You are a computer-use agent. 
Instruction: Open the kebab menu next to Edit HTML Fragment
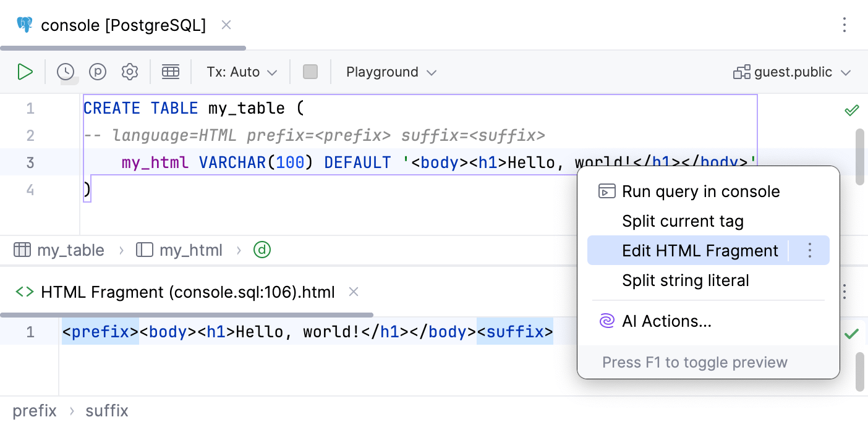(809, 250)
